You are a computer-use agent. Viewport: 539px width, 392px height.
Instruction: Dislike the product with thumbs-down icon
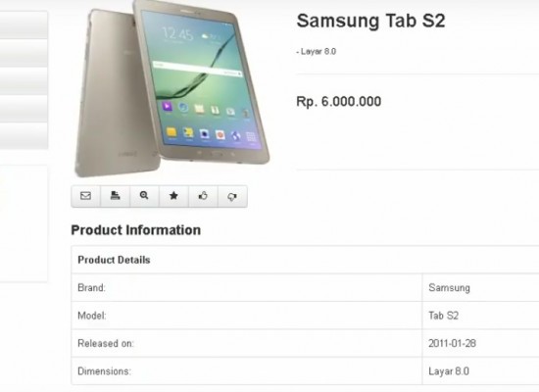click(232, 196)
